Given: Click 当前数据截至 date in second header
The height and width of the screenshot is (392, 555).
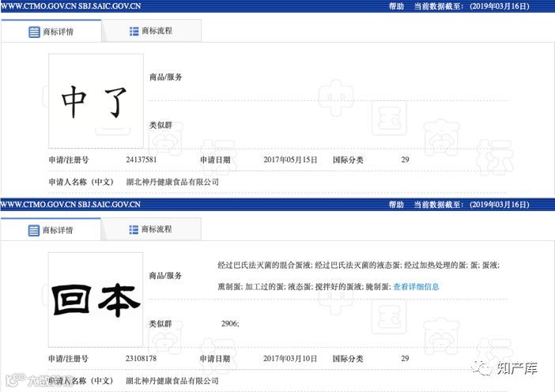Looking at the screenshot, I should tap(472, 205).
